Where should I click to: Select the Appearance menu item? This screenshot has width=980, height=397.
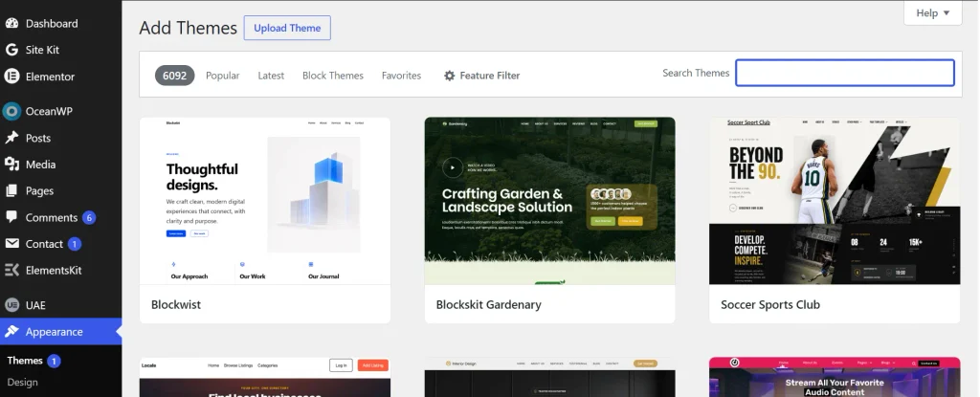pyautogui.click(x=60, y=331)
